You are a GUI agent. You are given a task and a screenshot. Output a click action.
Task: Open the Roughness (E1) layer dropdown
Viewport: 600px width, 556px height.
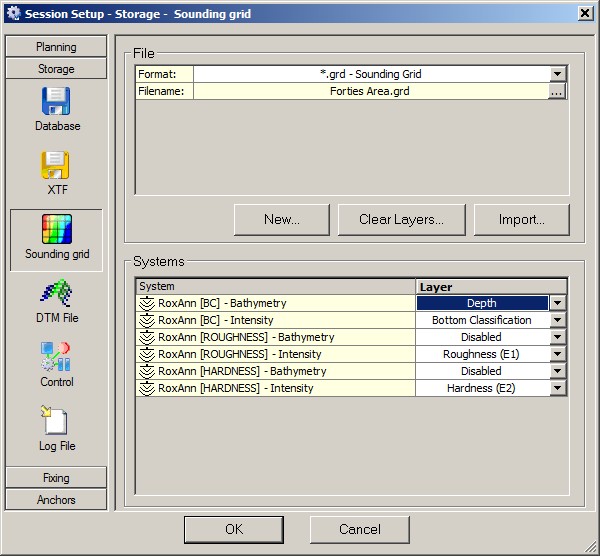557,354
